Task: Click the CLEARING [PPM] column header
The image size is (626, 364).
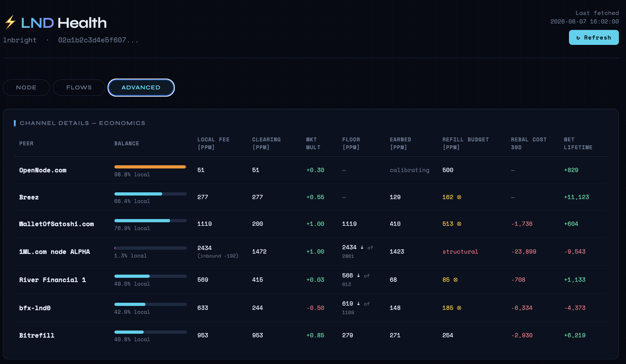Action: 266,144
